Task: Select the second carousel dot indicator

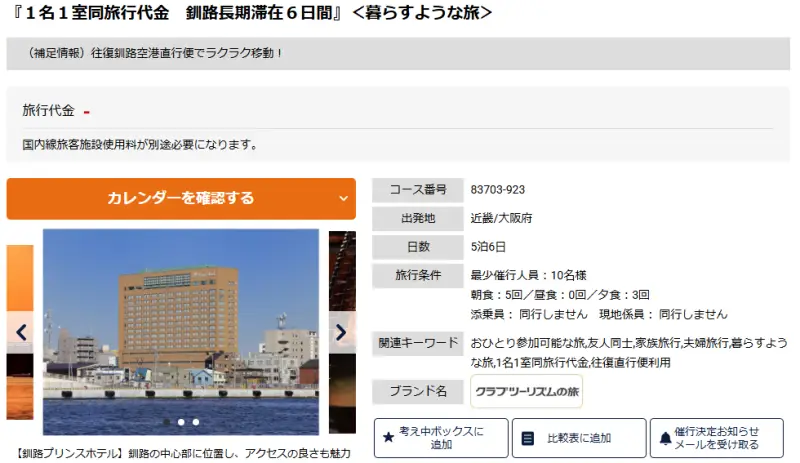Action: pyautogui.click(x=181, y=422)
